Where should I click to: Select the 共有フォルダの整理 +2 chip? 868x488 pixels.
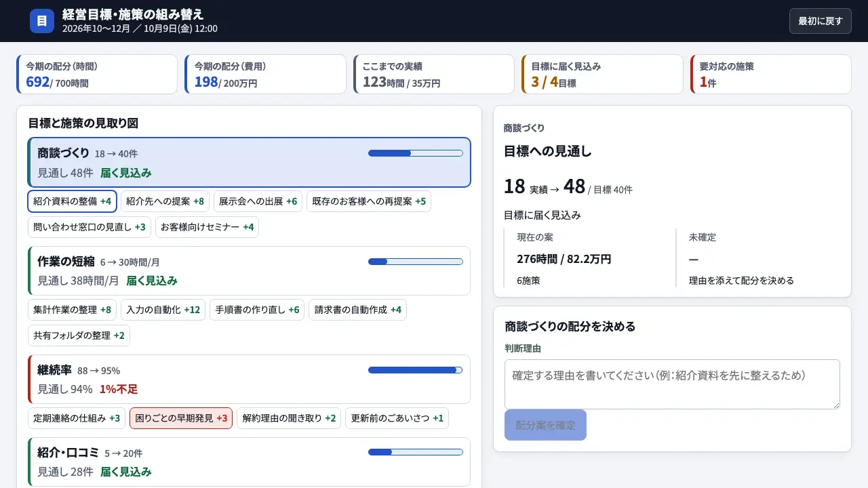[x=79, y=335]
